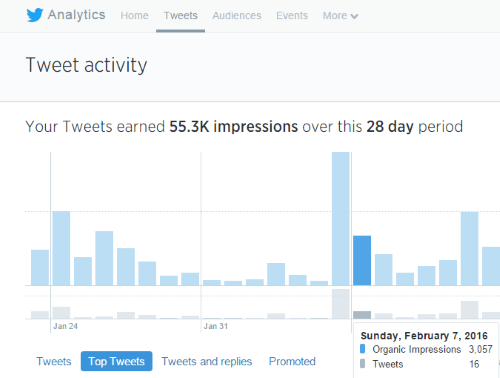500x378 pixels.
Task: Open the Home tab
Action: tap(134, 16)
